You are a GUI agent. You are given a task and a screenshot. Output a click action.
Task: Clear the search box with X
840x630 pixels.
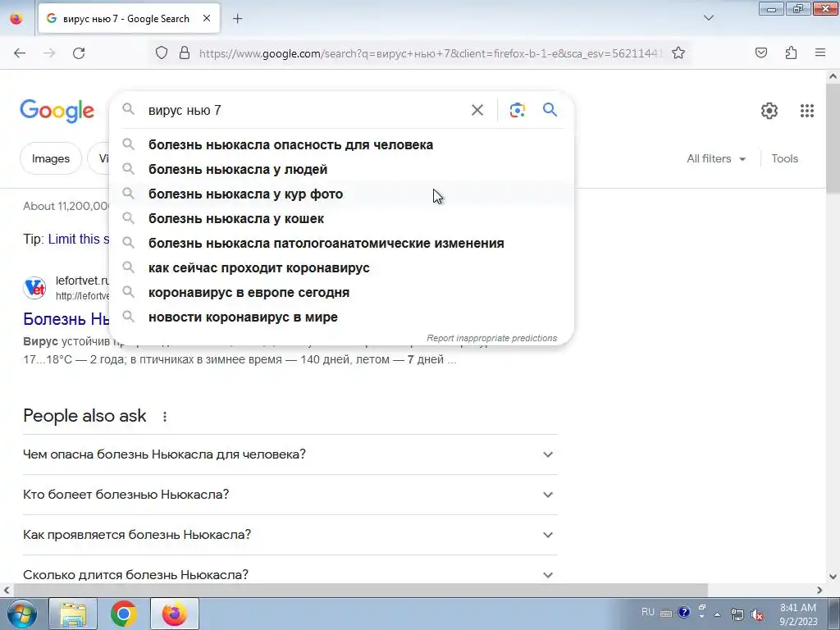coord(477,110)
